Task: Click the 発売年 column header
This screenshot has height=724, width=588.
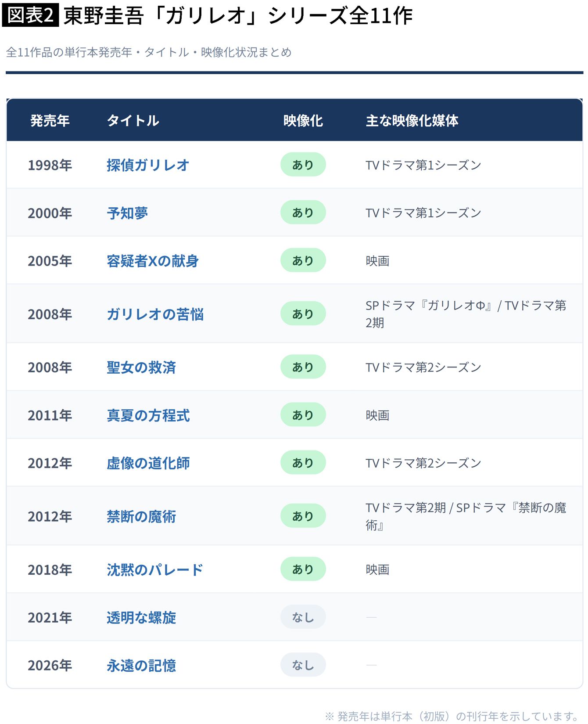Action: click(50, 120)
